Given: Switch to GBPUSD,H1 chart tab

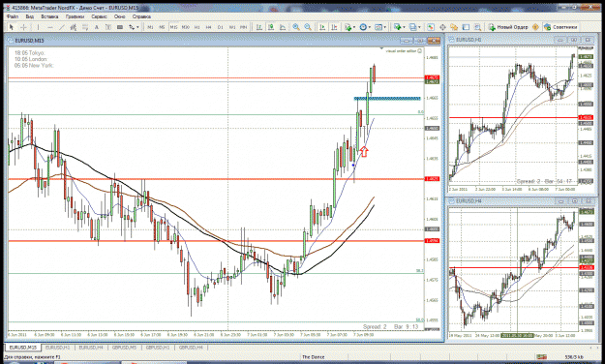Looking at the screenshot, I should (x=158, y=348).
